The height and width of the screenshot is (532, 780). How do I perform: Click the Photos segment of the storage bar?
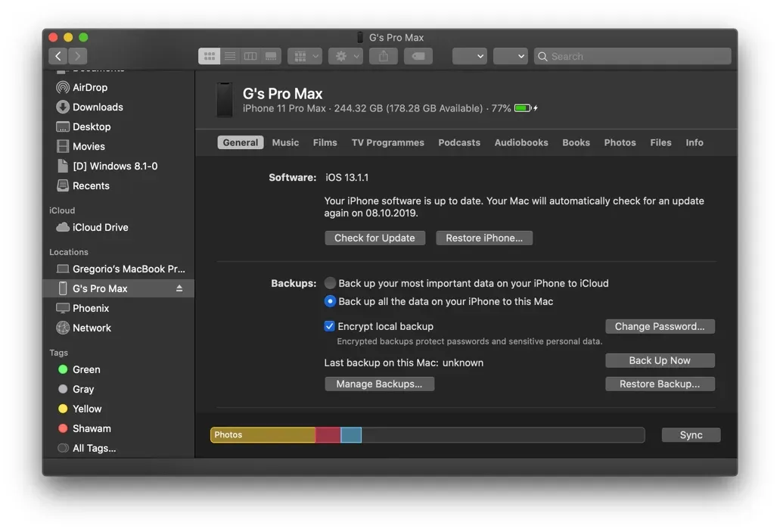(261, 434)
